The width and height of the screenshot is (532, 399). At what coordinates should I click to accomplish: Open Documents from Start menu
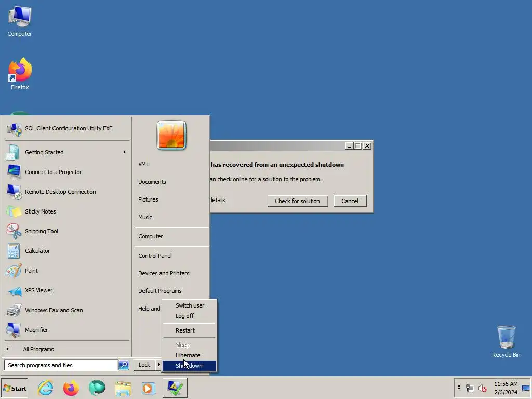pos(152,182)
